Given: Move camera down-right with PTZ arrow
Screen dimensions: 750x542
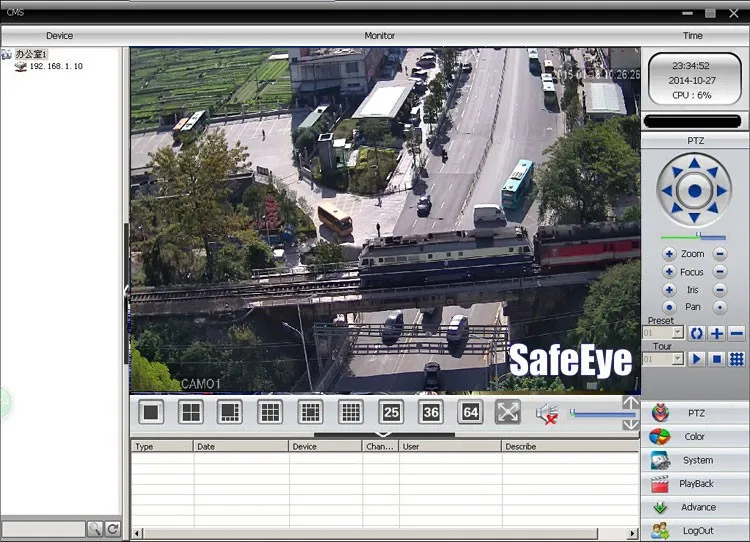Looking at the screenshot, I should coord(713,209).
